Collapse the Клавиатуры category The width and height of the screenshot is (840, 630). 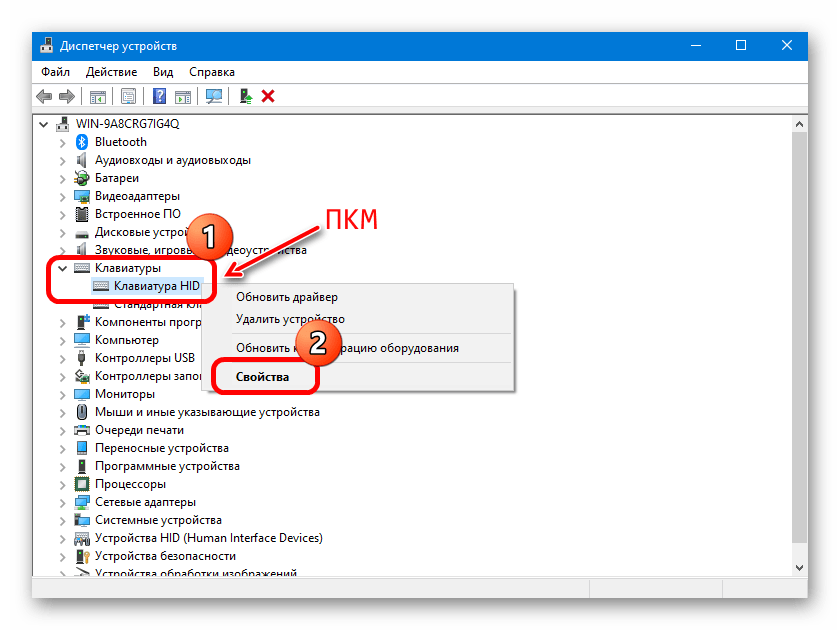[63, 268]
